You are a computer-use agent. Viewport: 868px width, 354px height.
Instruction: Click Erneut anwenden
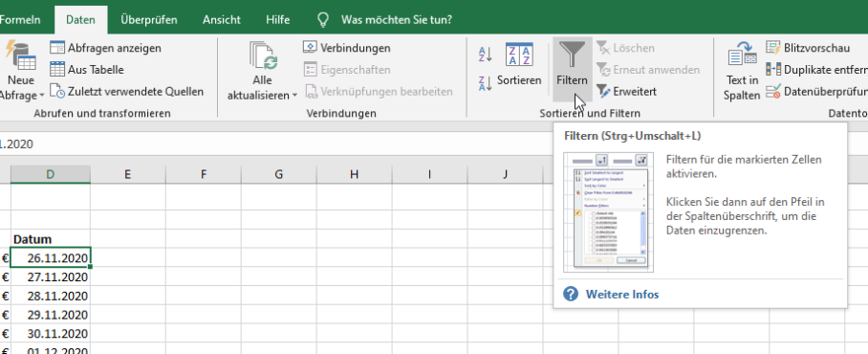point(648,70)
